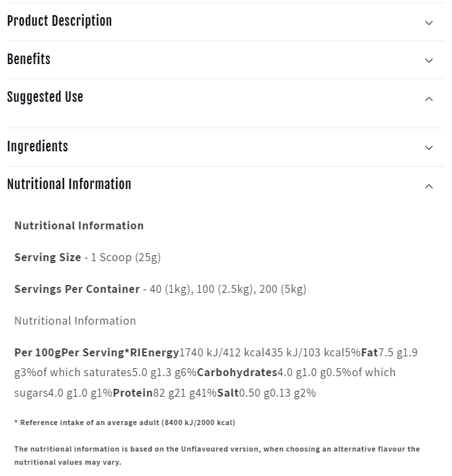Click the chevron beside Product Description

click(429, 22)
